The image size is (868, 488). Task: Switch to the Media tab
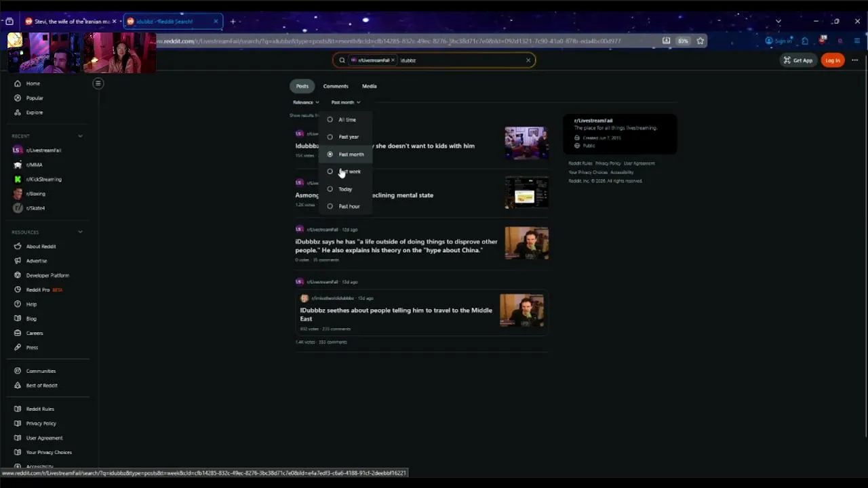(x=369, y=86)
